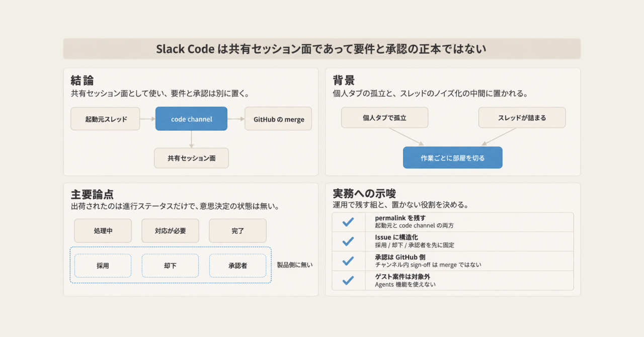The image size is (644, 337).
Task: Click the 背景 heading
Action: [344, 80]
